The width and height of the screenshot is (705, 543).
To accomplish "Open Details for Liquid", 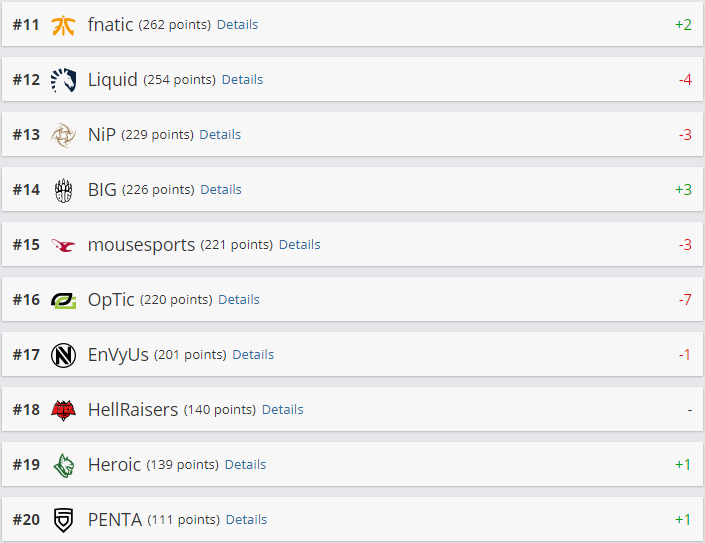I will point(242,80).
